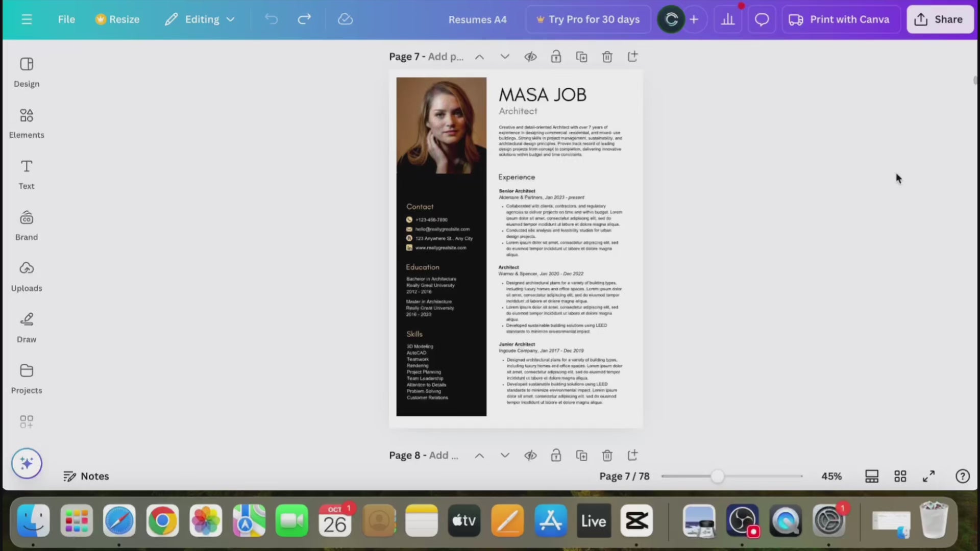Open the 45% zoom level menu
Image resolution: width=980 pixels, height=551 pixels.
(831, 476)
